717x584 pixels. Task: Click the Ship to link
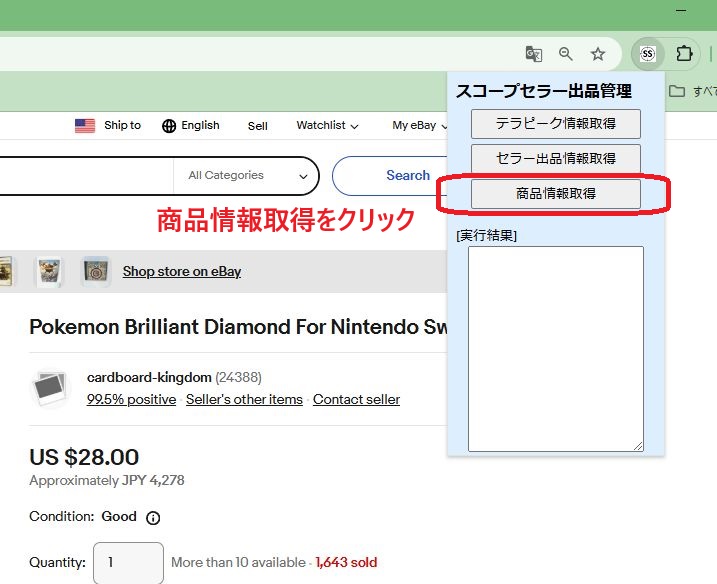coord(123,125)
